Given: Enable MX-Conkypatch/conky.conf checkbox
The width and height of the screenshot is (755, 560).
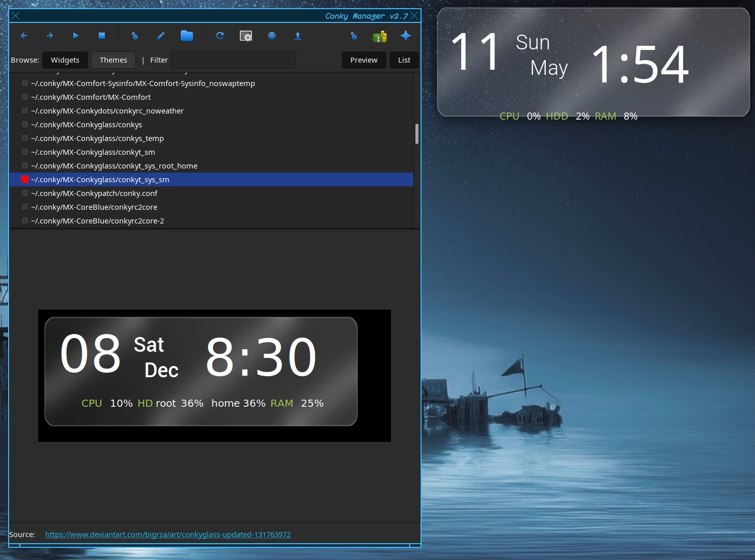Looking at the screenshot, I should coord(24,193).
